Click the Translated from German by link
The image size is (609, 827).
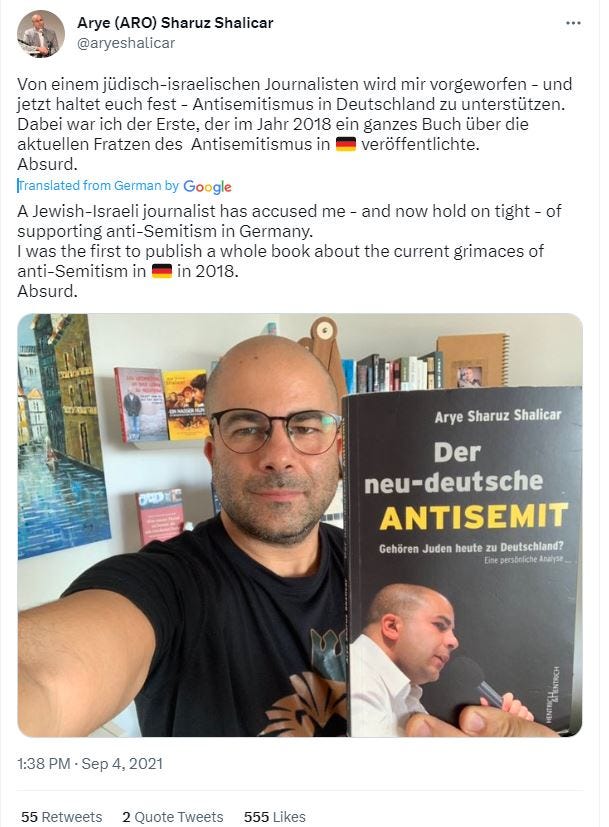click(99, 186)
